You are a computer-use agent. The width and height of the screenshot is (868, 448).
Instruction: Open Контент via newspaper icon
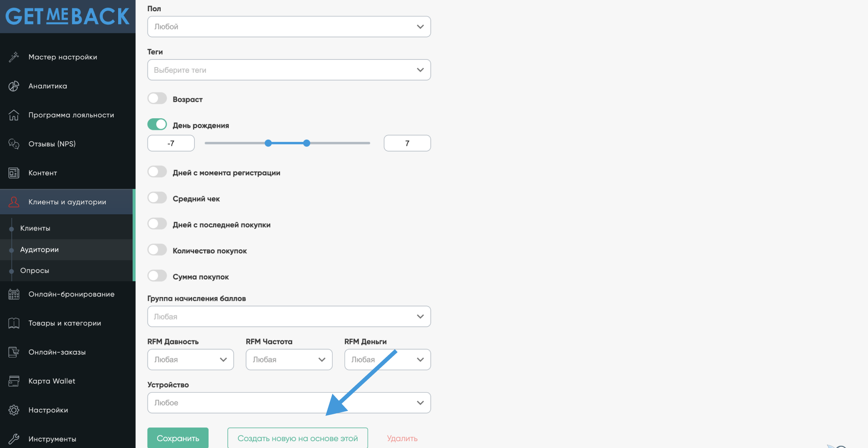[x=14, y=173]
